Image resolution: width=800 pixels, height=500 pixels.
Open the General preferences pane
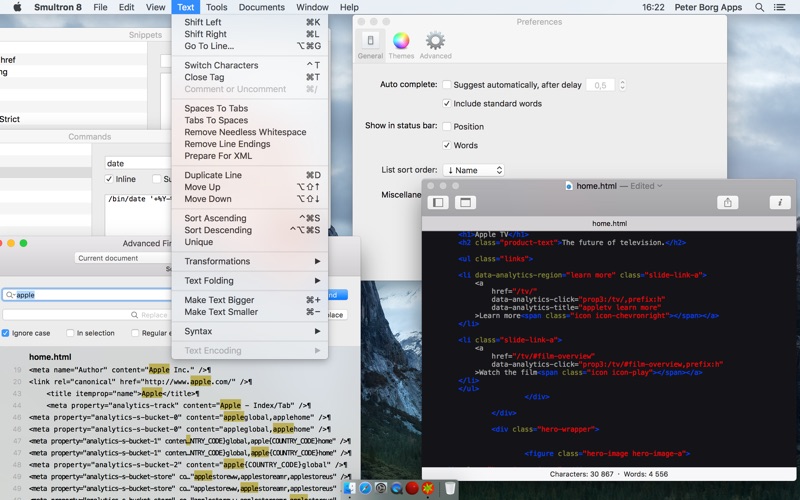click(370, 46)
